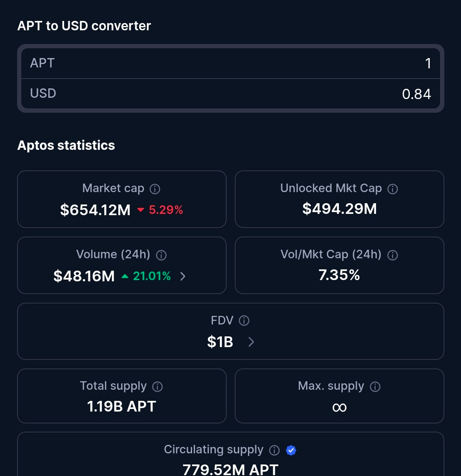Click the Max. supply info icon
This screenshot has width=461, height=476.
click(375, 387)
